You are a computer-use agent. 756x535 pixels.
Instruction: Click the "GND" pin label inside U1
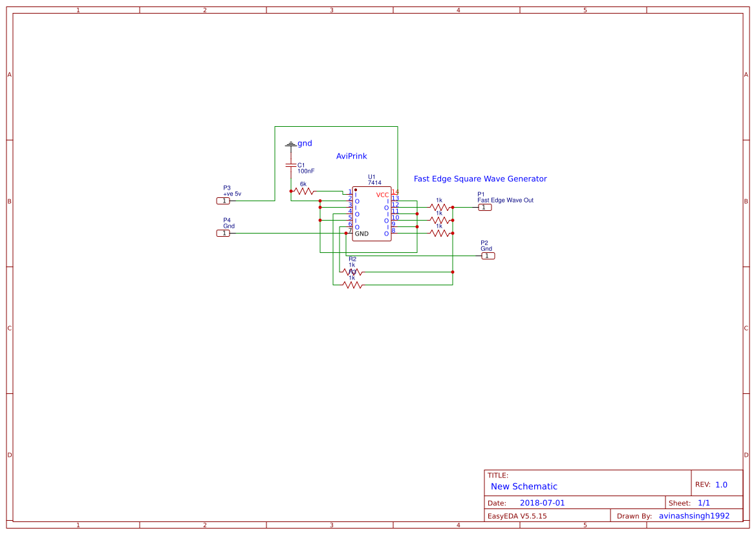click(x=362, y=234)
